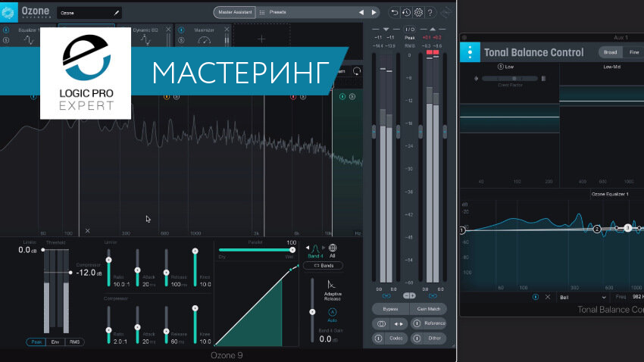Select Peak detection mode
Screen dimensions: 644x362
click(36, 342)
